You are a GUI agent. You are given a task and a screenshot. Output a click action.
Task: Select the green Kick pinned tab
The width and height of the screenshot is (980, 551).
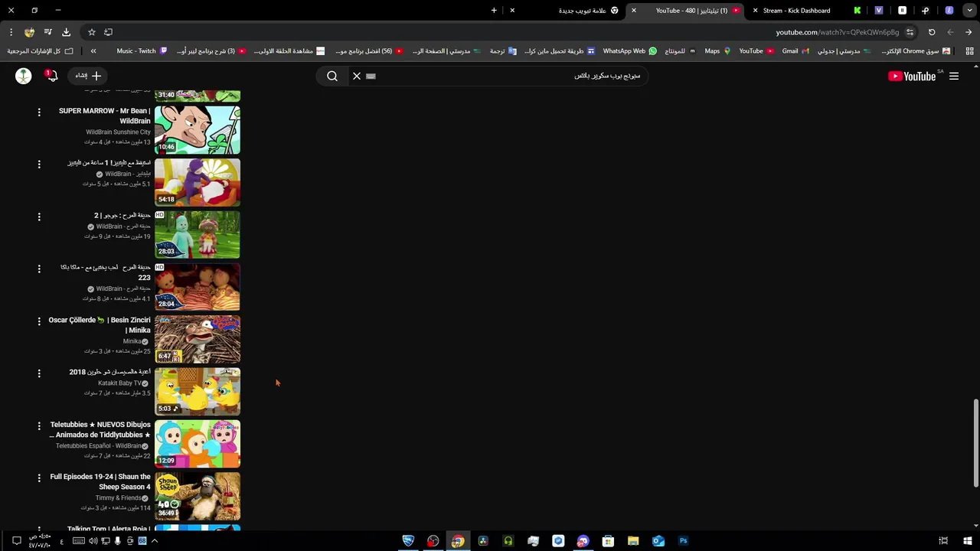click(857, 11)
